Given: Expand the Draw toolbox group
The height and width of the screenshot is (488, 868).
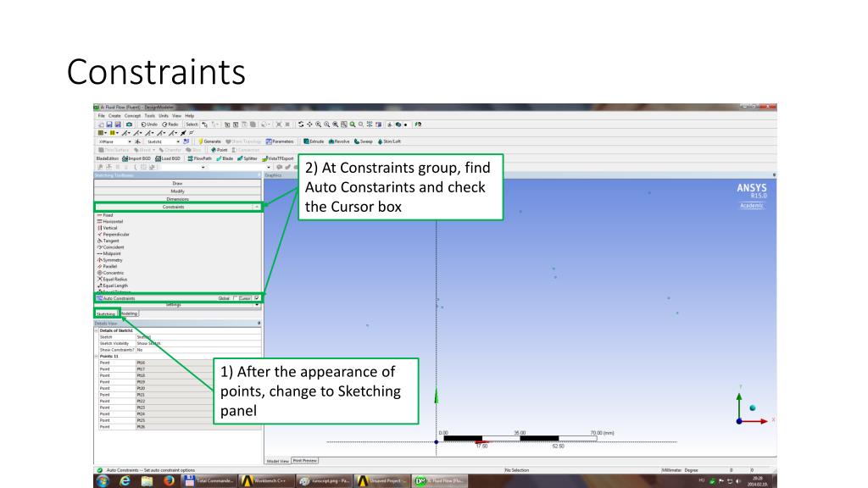Looking at the screenshot, I should click(177, 183).
